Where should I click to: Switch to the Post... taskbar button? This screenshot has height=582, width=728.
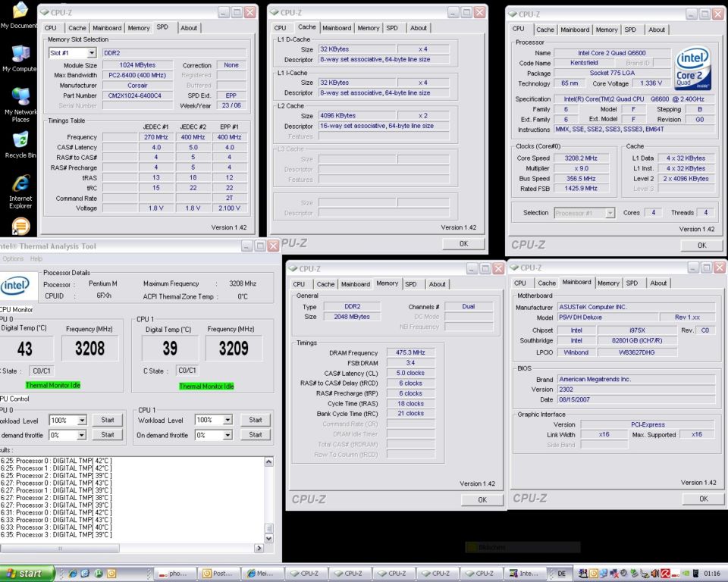click(218, 574)
